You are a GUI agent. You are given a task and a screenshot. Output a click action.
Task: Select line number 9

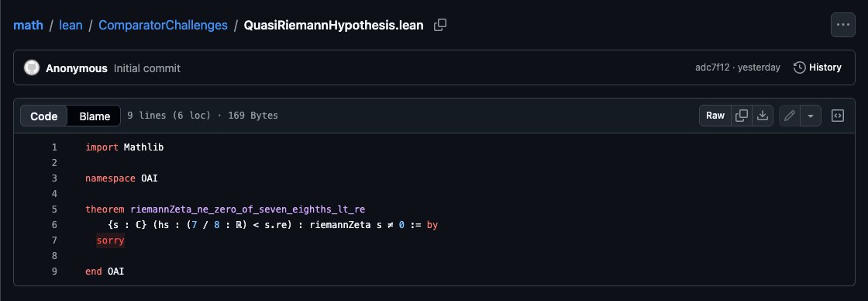(x=54, y=272)
